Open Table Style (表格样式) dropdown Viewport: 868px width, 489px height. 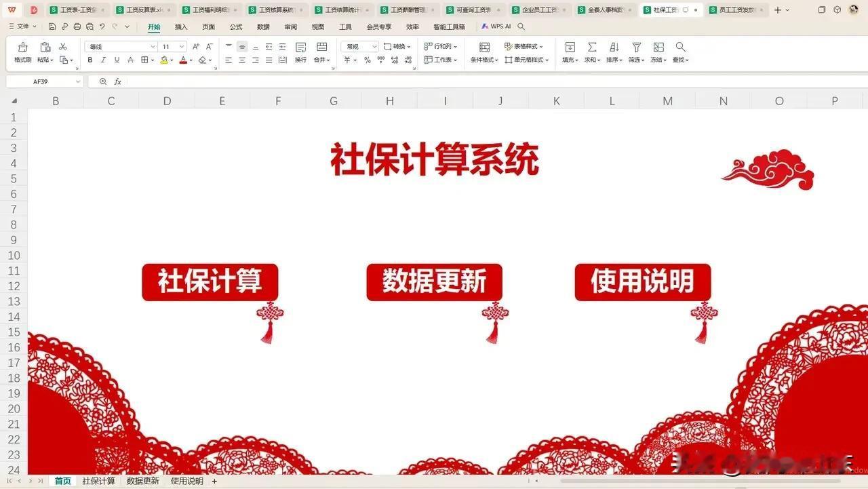coord(524,47)
